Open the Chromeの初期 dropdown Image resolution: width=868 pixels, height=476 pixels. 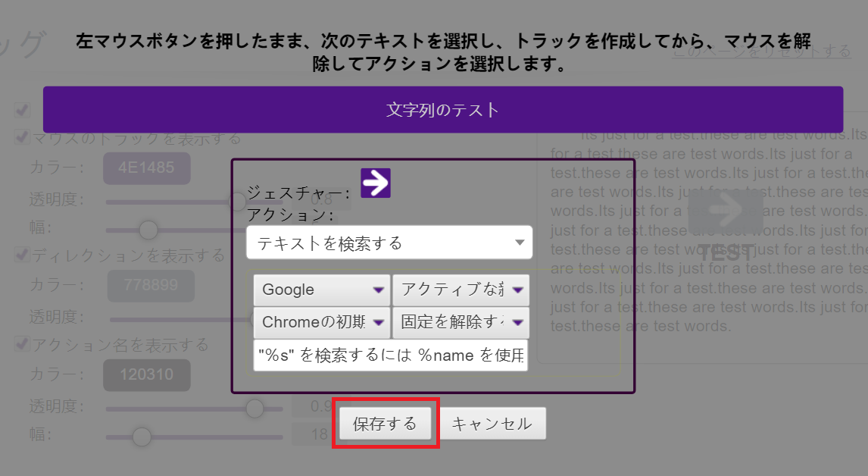pos(322,322)
